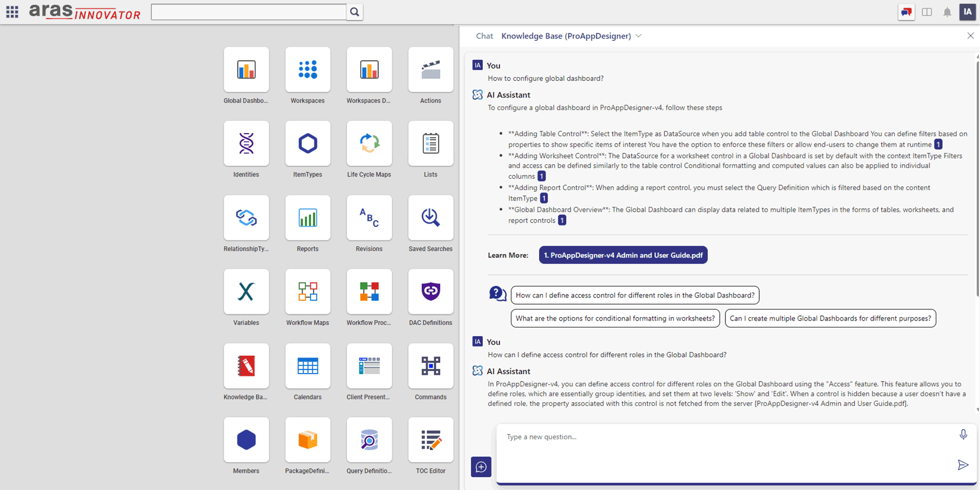The image size is (980, 490).
Task: Open the Workflow Maps icon
Action: (x=308, y=292)
